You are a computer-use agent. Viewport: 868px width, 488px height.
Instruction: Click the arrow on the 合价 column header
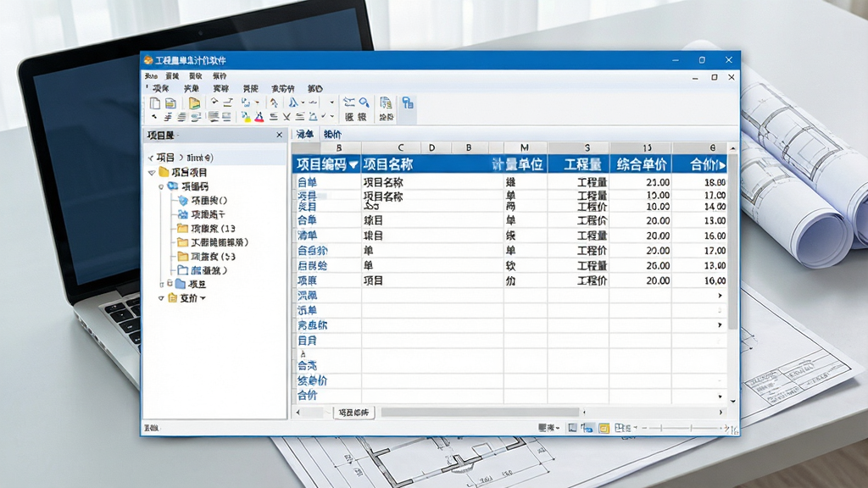(722, 165)
